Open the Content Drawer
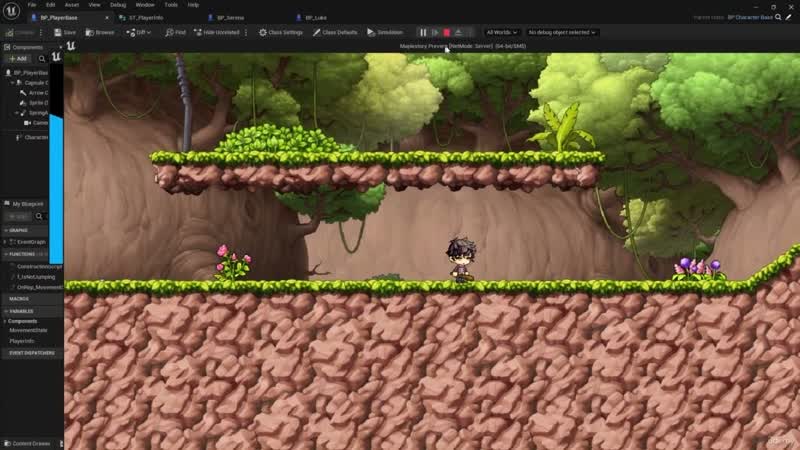 pos(28,444)
